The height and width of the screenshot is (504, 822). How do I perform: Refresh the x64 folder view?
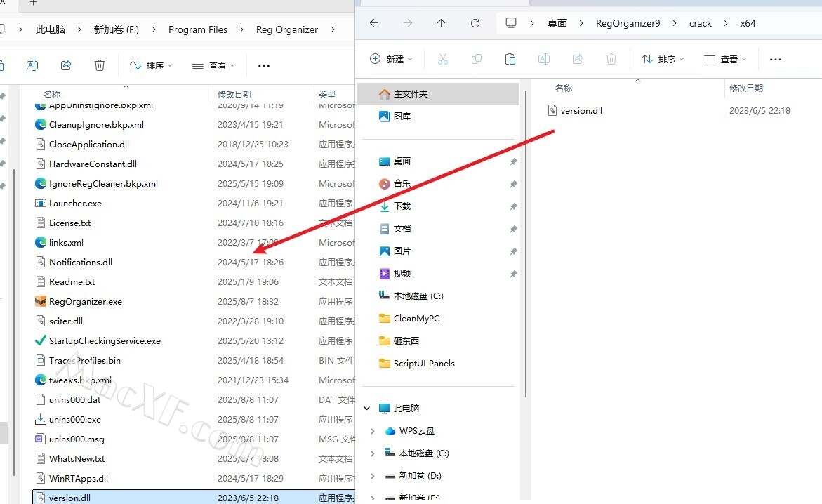pyautogui.click(x=475, y=23)
